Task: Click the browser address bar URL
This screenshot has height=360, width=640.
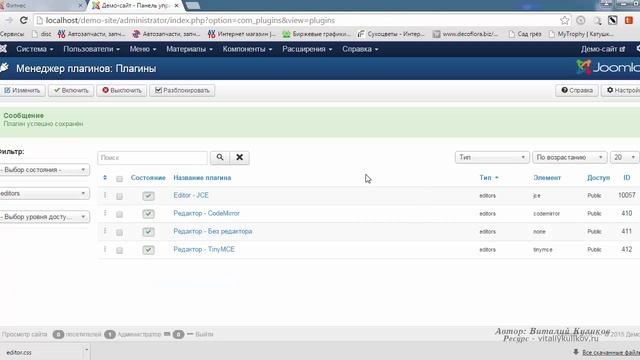Action: [190, 20]
